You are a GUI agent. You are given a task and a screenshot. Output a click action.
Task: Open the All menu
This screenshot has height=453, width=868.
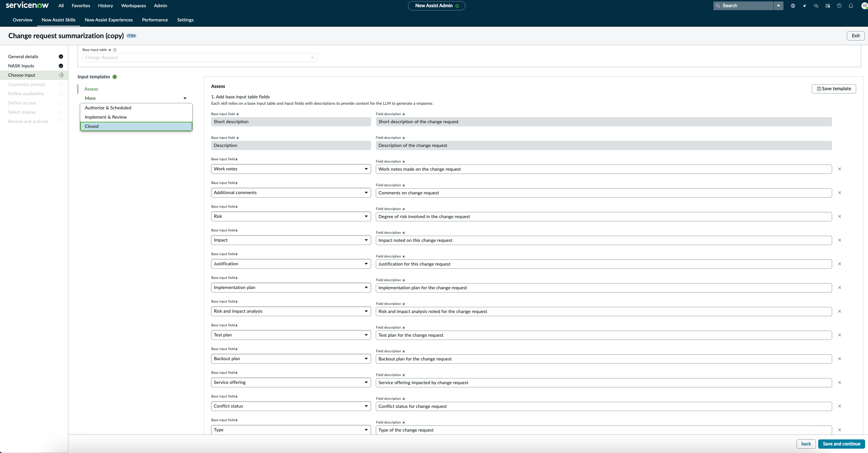pyautogui.click(x=61, y=6)
